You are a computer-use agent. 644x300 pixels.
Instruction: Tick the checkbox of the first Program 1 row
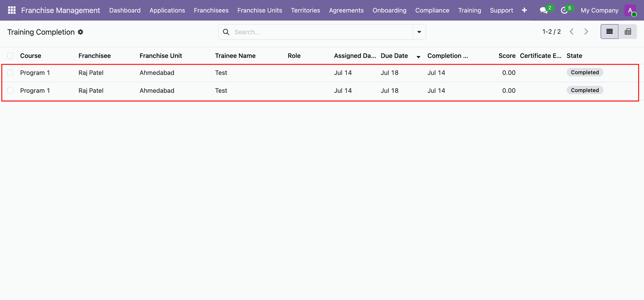tap(10, 73)
